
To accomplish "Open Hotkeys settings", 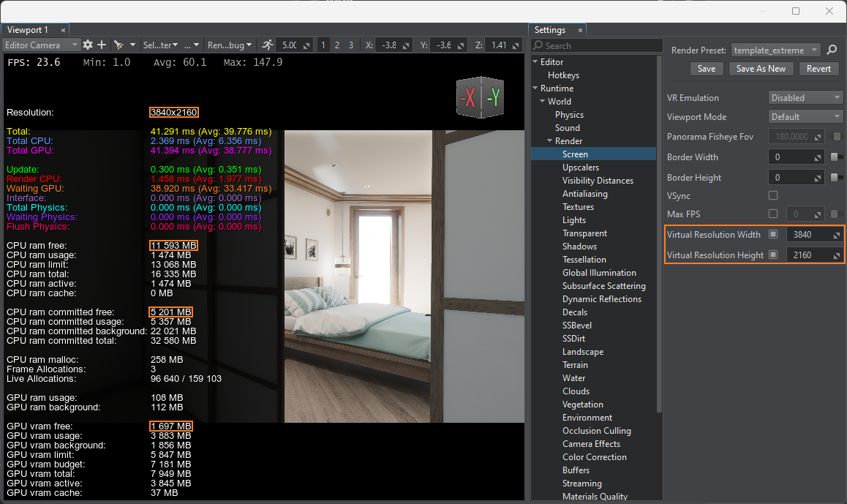I will 563,75.
